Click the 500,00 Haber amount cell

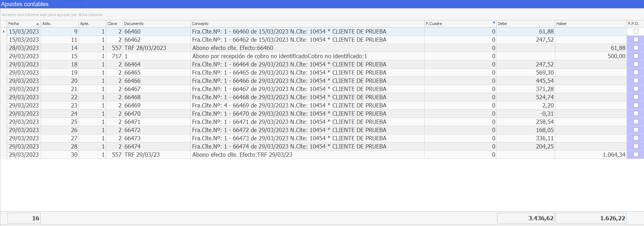591,56
